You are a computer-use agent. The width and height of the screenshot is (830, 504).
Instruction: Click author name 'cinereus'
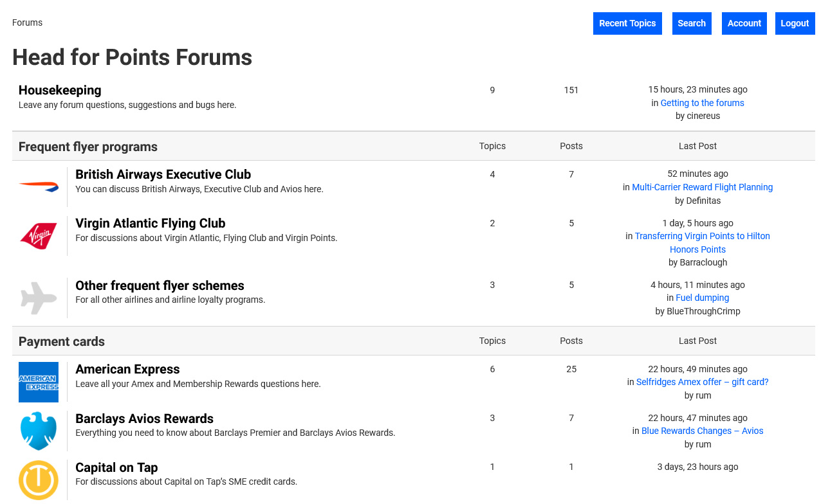pos(703,116)
